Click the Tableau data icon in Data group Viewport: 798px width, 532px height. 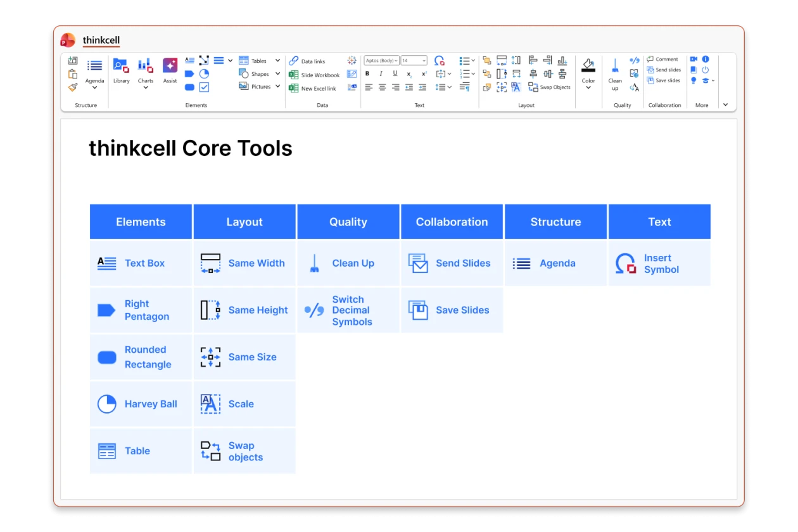click(x=351, y=61)
